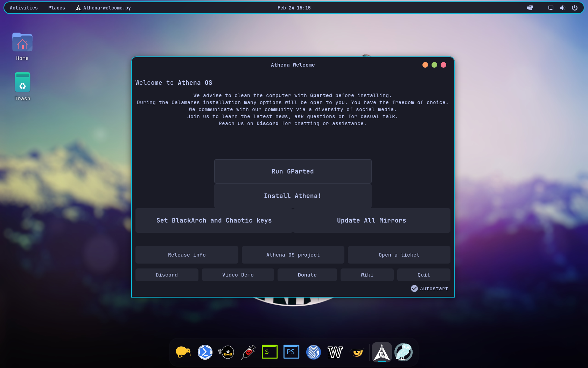Select the running Athena Welcome dock icon
Screen dimensions: 588x368
coord(382,352)
